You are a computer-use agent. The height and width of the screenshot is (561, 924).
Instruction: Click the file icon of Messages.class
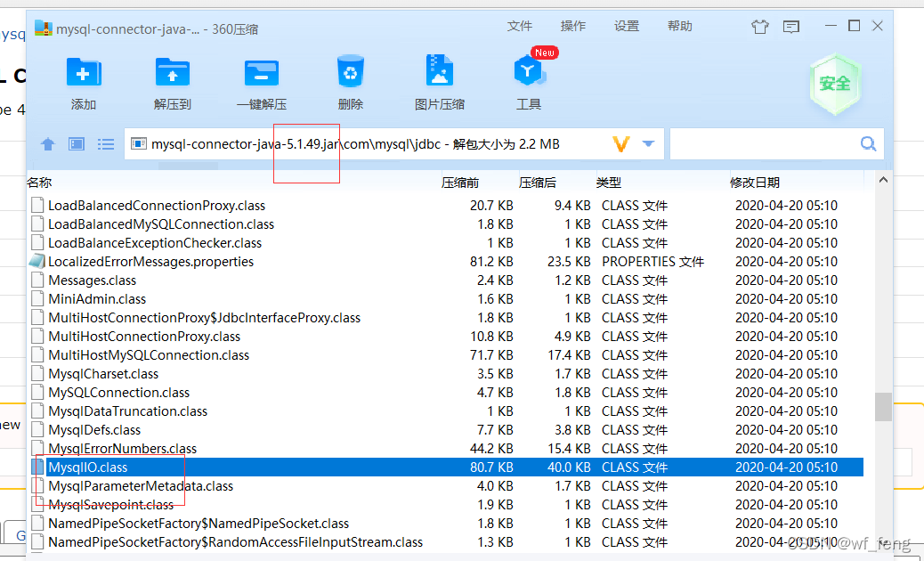coord(37,280)
